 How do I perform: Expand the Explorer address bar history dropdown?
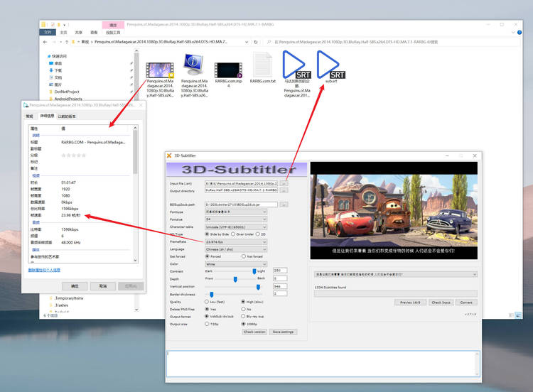click(247, 42)
